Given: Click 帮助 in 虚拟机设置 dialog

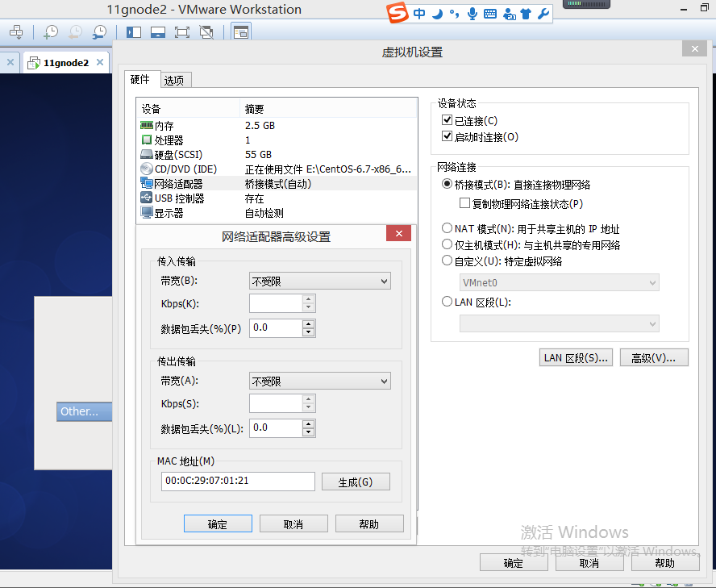Looking at the screenshot, I should coord(665,563).
